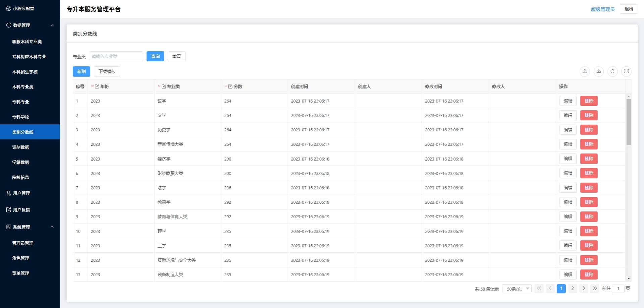Click the 专业类 search input field
644x308 pixels.
click(116, 56)
